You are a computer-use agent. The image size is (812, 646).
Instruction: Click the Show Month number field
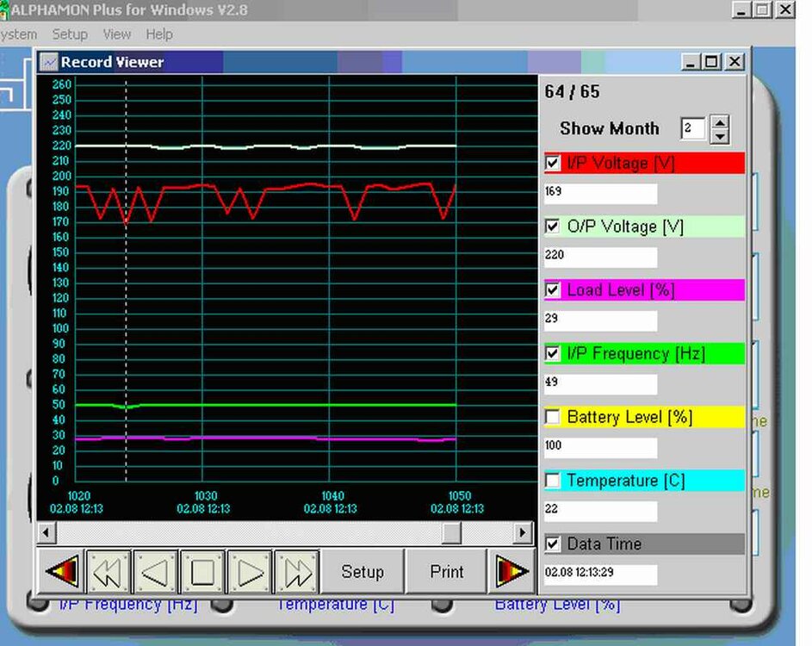click(692, 129)
